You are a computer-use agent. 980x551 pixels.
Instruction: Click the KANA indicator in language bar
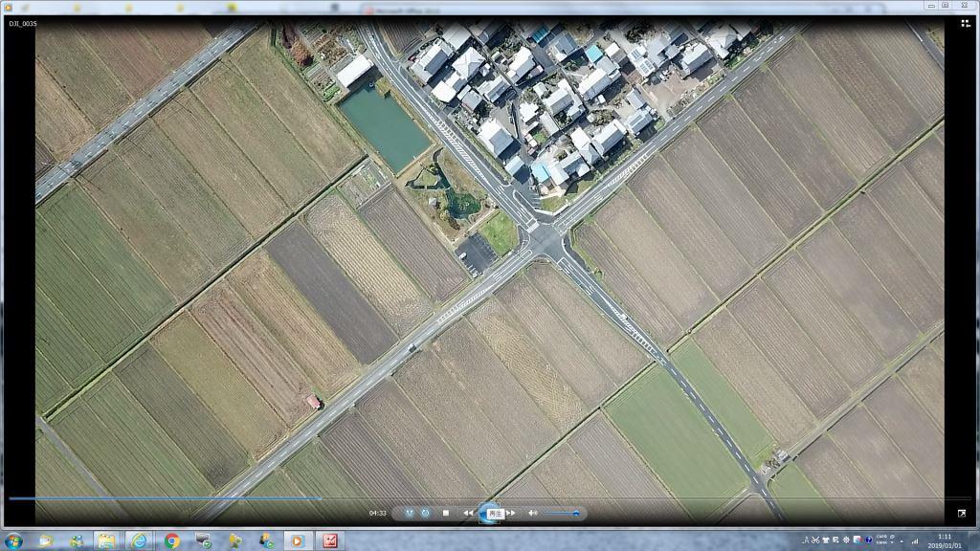[881, 543]
